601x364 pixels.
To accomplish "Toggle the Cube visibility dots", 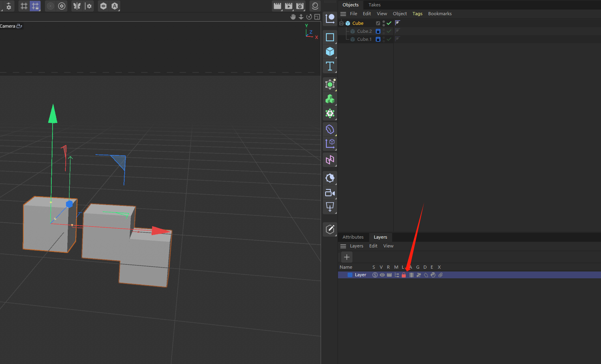I will coord(384,23).
